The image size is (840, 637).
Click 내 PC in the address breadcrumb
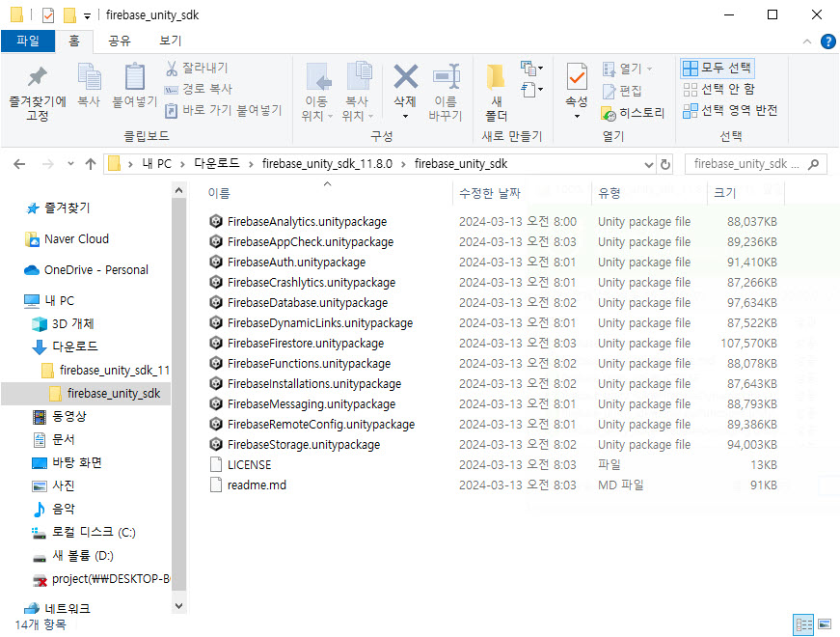point(157,163)
